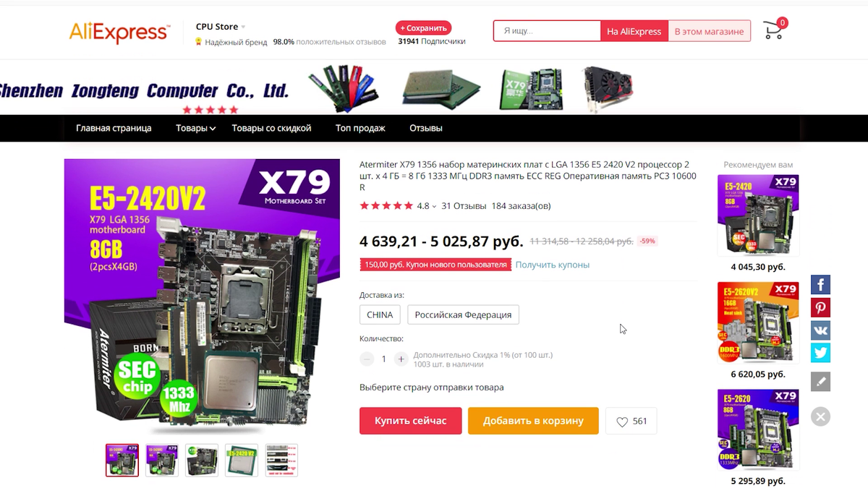
Task: Share the product on Pinterest
Action: pyautogui.click(x=820, y=307)
